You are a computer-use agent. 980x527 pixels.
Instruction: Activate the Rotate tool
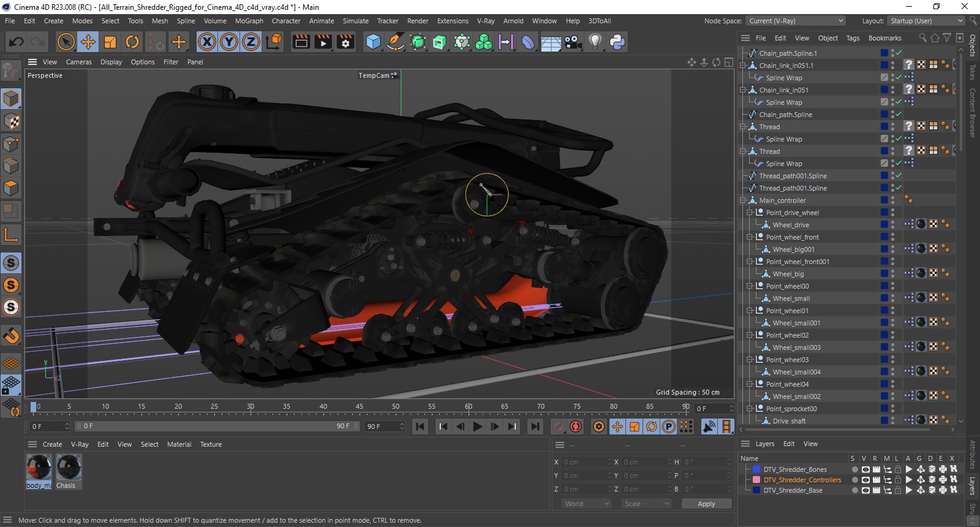point(132,42)
